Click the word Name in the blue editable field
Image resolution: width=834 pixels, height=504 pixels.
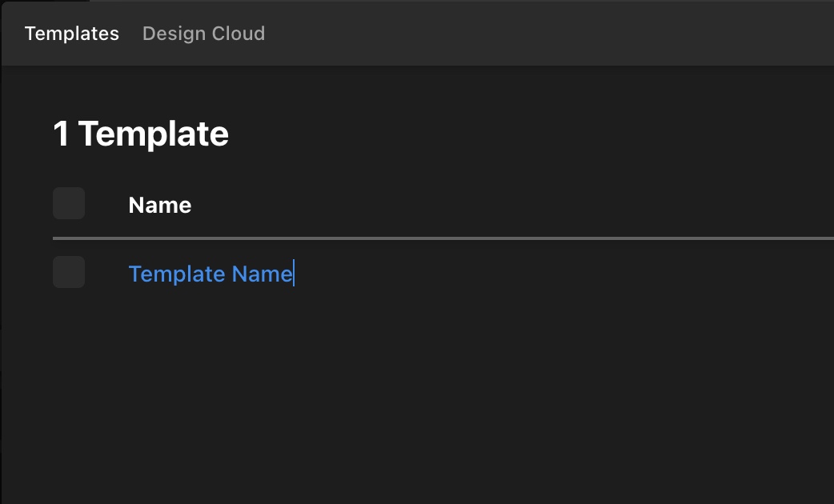point(263,274)
